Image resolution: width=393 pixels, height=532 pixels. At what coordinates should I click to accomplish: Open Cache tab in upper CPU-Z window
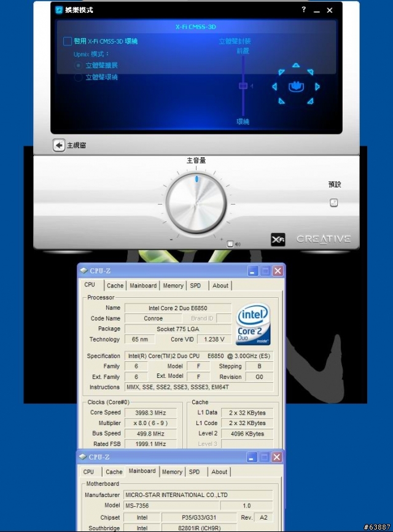(115, 286)
